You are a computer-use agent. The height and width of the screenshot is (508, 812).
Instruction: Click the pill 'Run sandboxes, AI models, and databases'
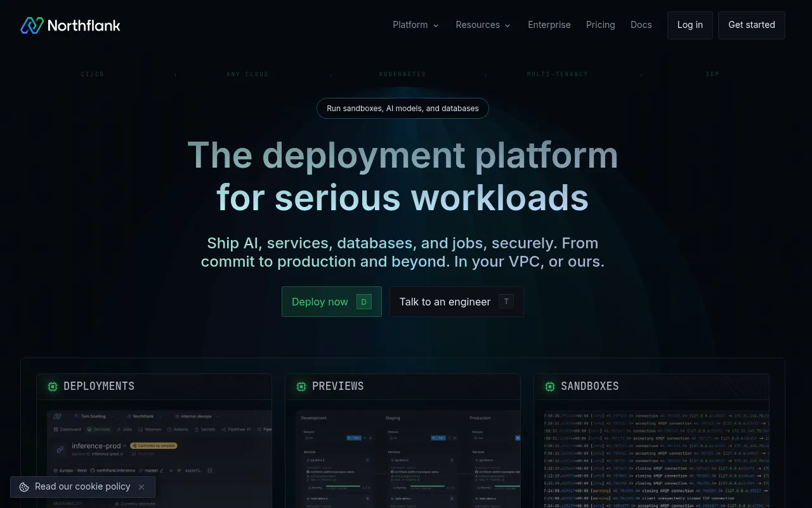(x=403, y=109)
